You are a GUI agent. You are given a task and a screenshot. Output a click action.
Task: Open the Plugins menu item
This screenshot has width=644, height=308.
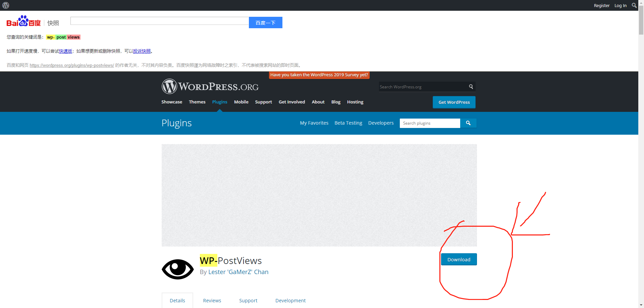coord(220,102)
